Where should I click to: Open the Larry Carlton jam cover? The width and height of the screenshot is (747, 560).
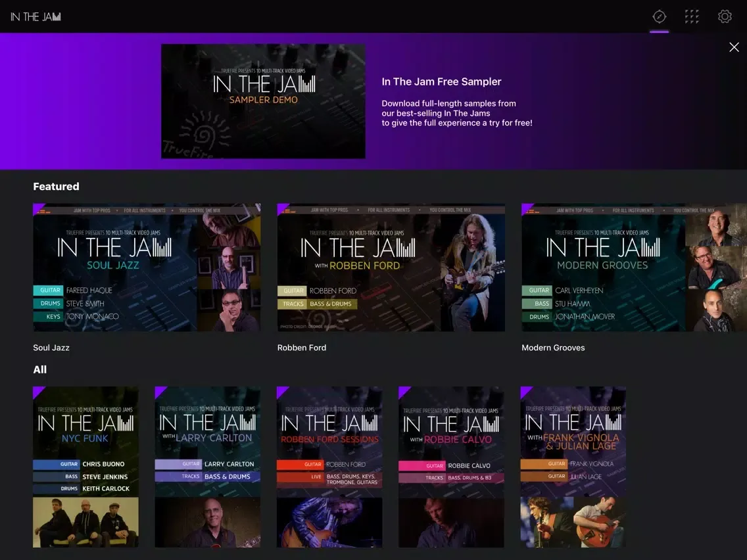[208, 467]
